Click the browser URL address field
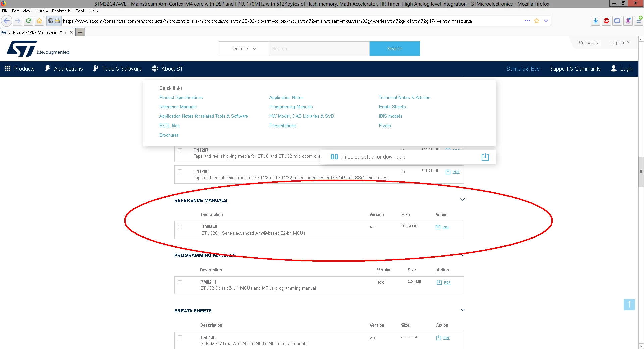Viewport: 644px width, 349px height. pos(292,21)
